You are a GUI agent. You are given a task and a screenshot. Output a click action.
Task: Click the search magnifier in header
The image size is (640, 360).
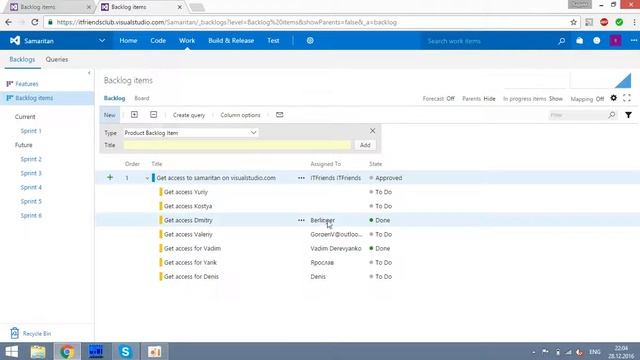click(562, 41)
